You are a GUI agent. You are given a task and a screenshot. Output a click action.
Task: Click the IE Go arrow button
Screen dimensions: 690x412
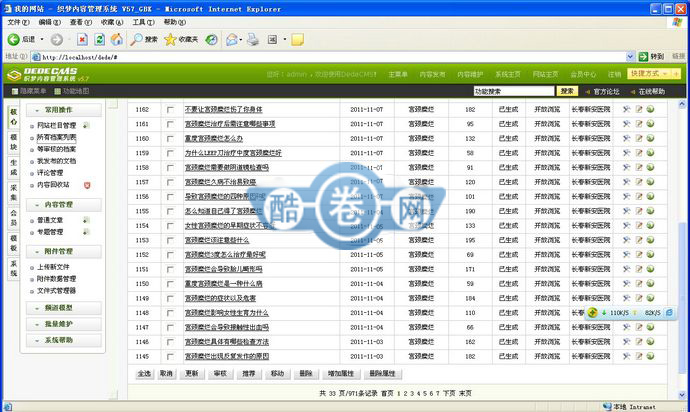(x=643, y=56)
